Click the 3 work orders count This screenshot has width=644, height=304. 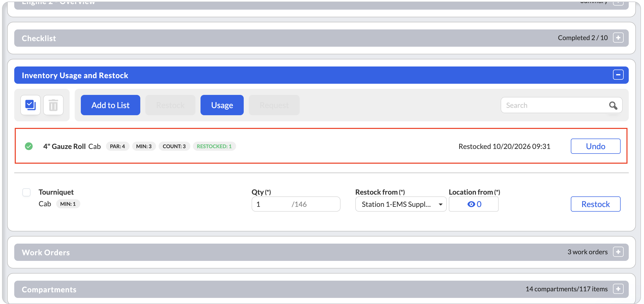(588, 252)
